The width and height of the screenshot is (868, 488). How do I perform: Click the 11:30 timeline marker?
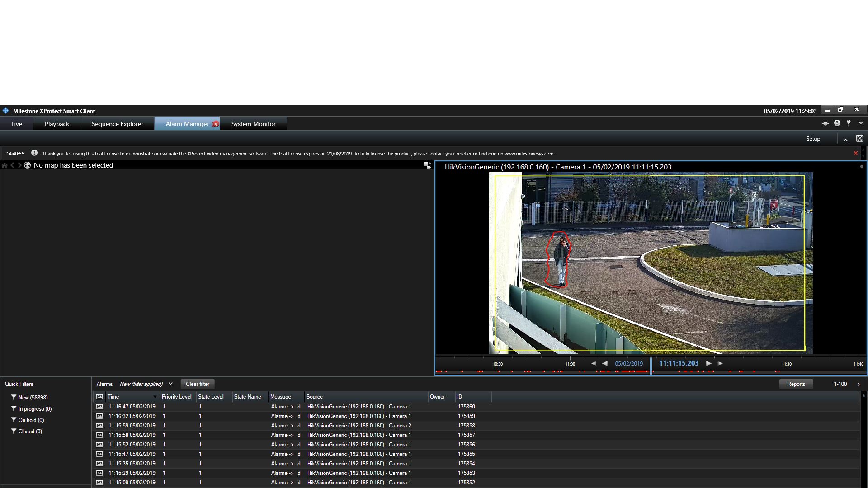click(787, 364)
